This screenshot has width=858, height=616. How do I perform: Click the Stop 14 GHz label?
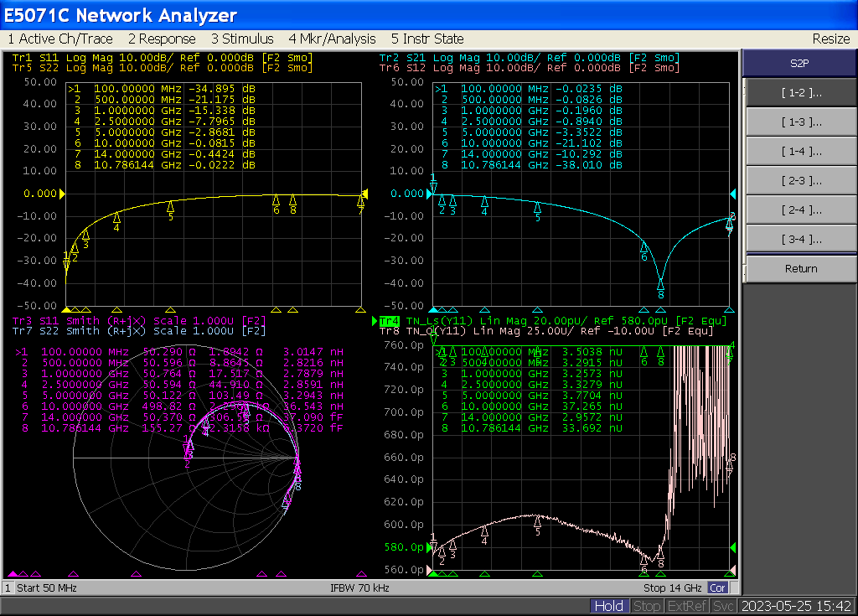click(x=673, y=588)
